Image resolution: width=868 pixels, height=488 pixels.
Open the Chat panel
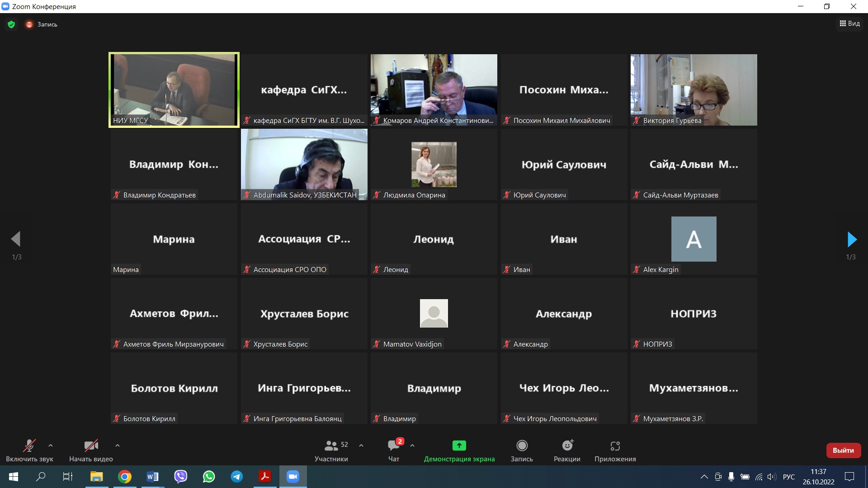[x=394, y=446]
